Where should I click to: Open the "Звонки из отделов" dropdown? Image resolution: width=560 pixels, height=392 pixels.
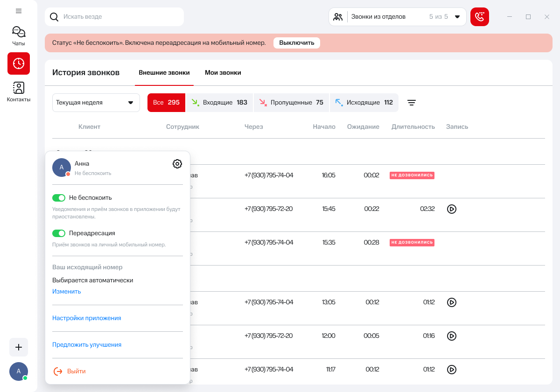(398, 17)
